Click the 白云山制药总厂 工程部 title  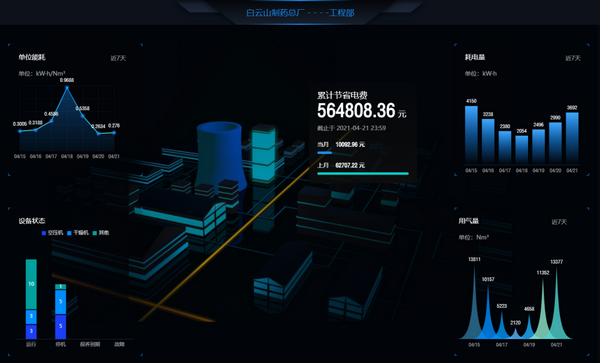pos(300,13)
